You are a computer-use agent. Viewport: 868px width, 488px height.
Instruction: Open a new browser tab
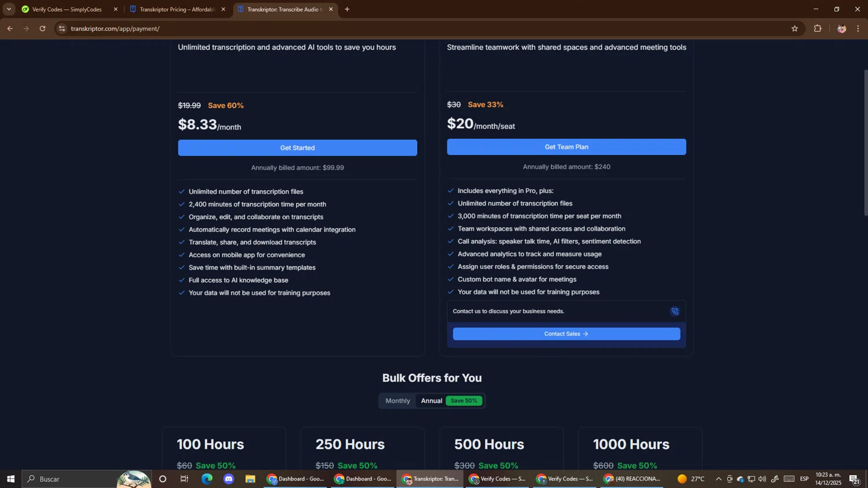pyautogui.click(x=347, y=9)
